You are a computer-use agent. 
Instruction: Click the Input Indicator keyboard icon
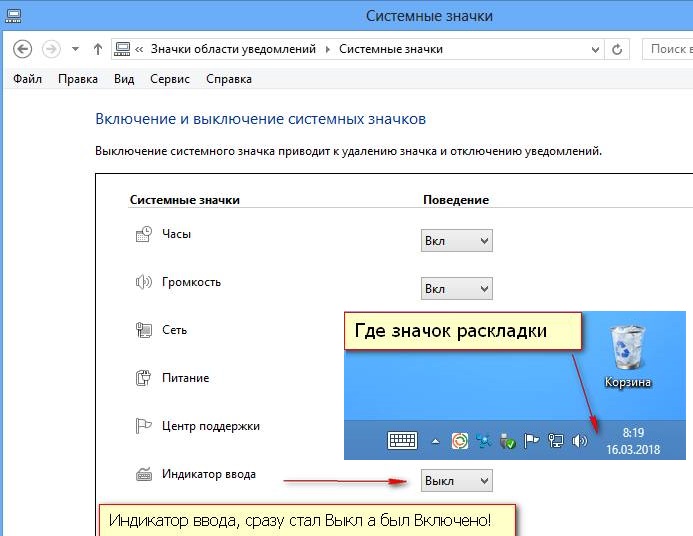(x=143, y=474)
